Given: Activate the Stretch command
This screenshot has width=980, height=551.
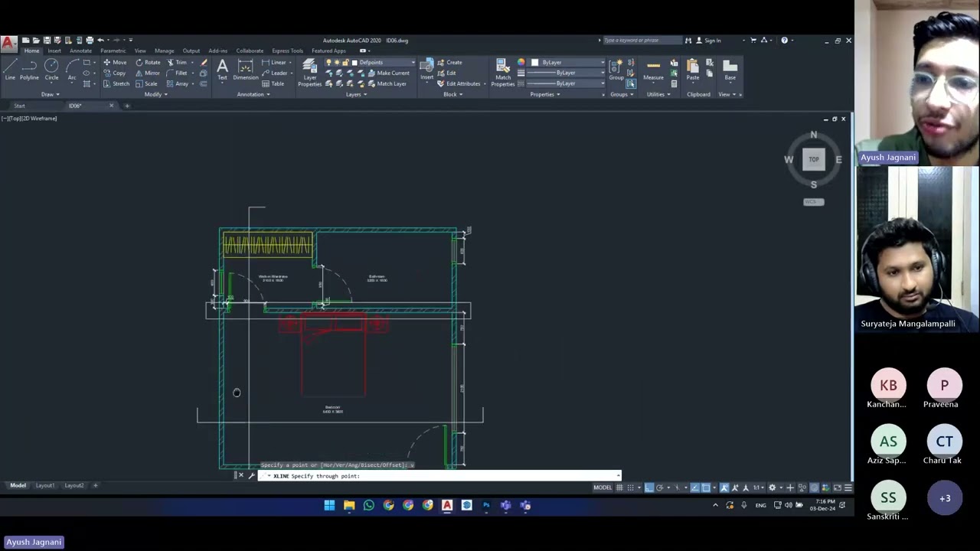Looking at the screenshot, I should 116,84.
